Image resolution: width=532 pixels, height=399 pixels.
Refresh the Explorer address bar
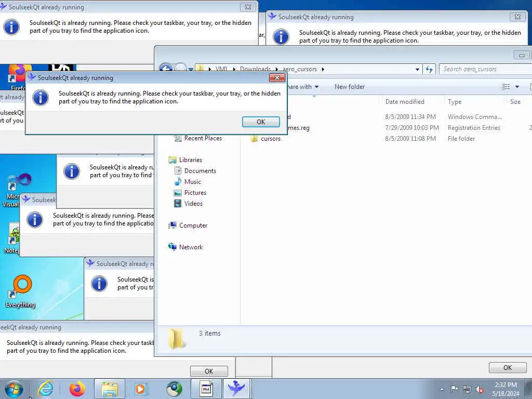[429, 69]
